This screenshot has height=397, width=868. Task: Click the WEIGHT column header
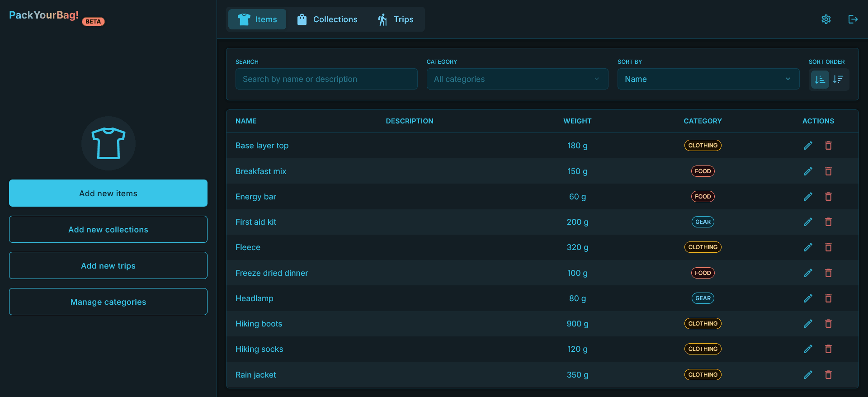click(577, 121)
